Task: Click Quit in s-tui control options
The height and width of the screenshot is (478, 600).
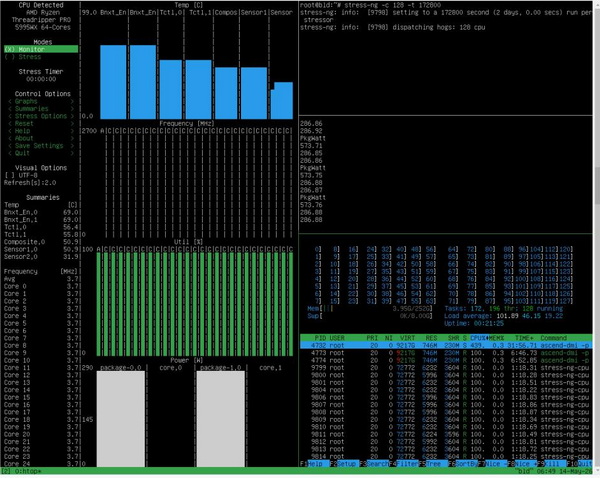Action: pos(41,153)
